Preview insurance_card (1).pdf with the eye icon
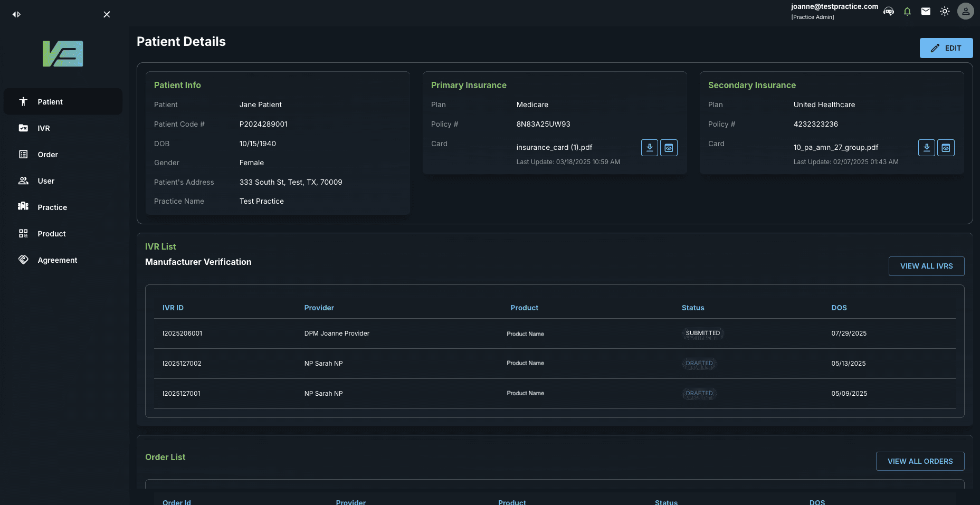The height and width of the screenshot is (505, 980). pyautogui.click(x=669, y=148)
